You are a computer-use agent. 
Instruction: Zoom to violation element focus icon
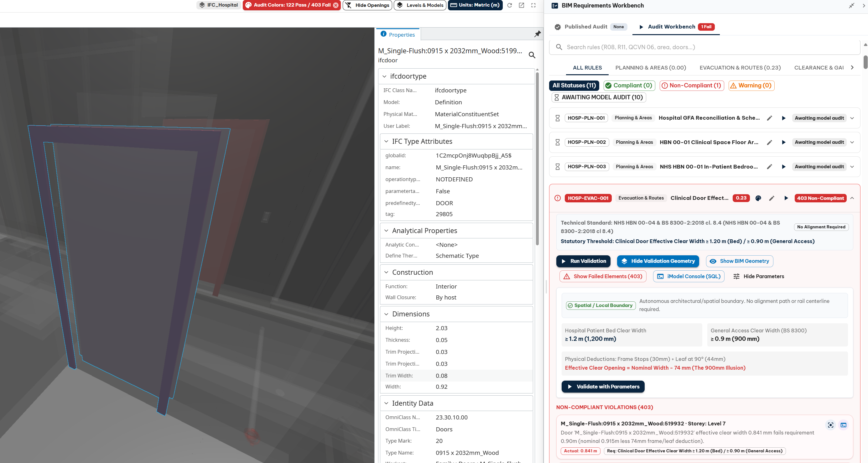[831, 425]
